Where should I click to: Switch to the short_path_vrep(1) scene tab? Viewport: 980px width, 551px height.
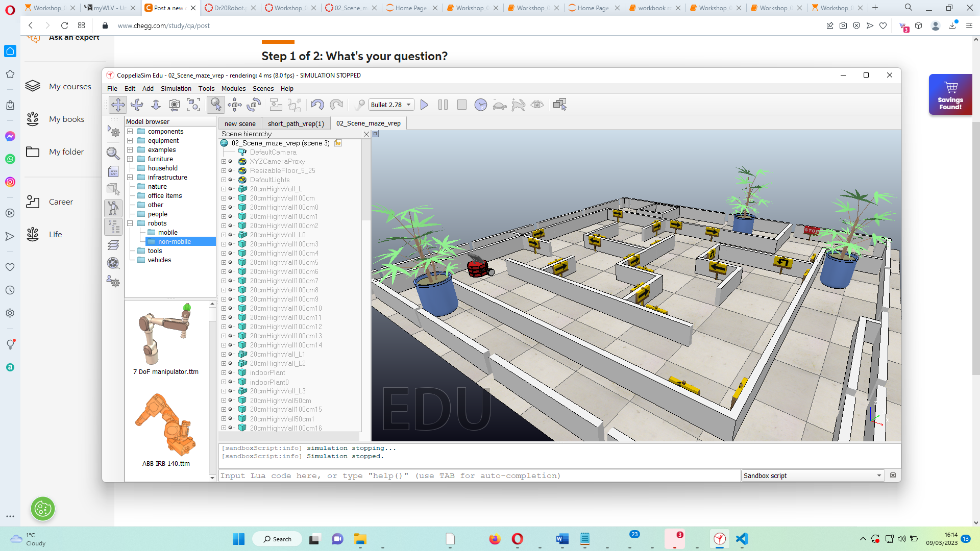pos(296,123)
